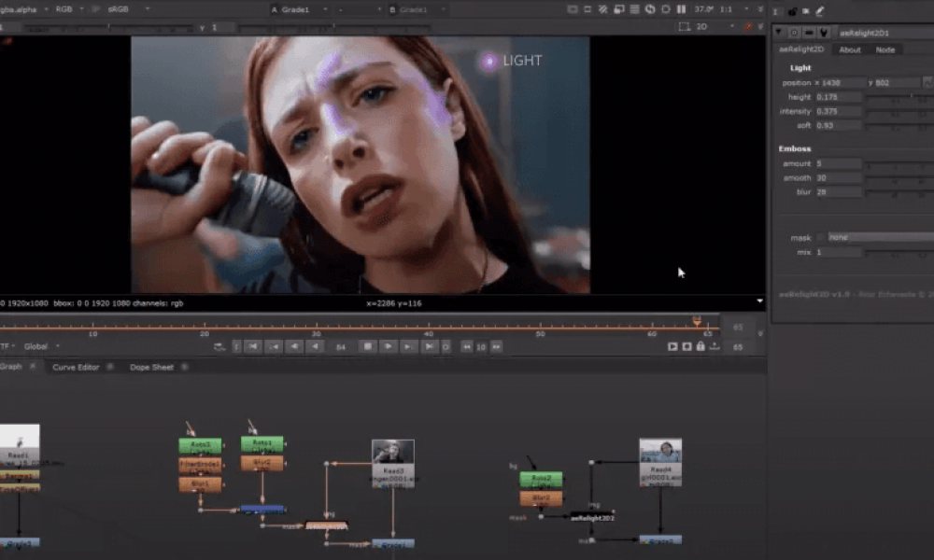Click the Emboss blur field showing 28

click(839, 192)
